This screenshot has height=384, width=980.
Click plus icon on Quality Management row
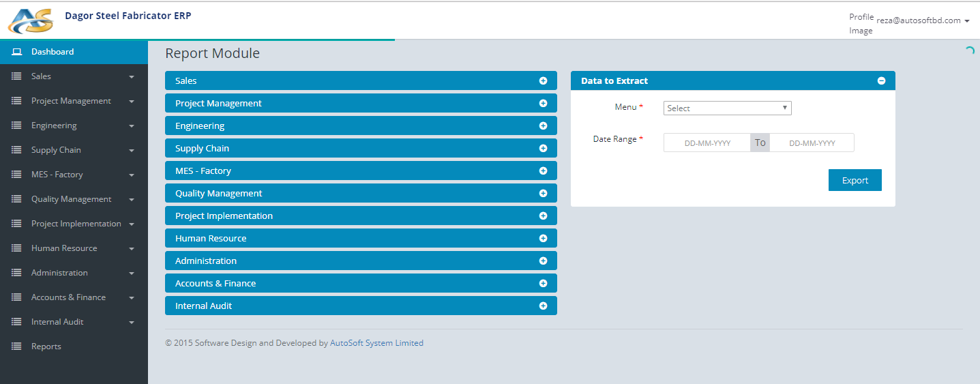tap(543, 193)
